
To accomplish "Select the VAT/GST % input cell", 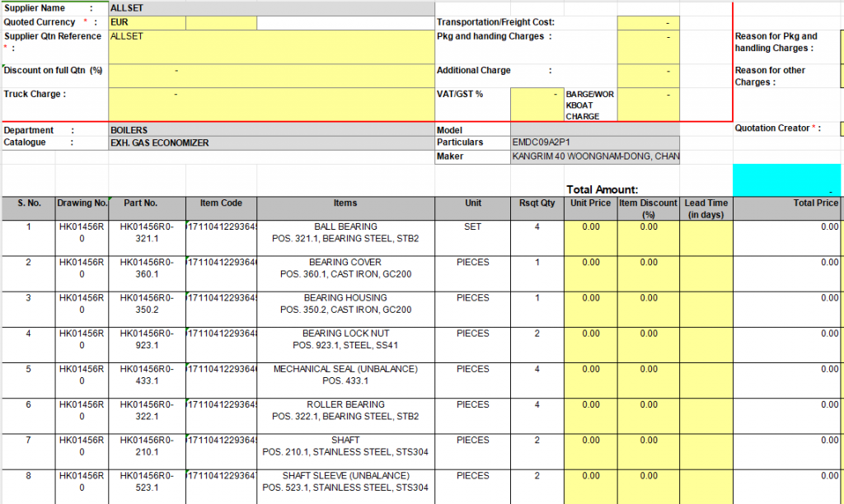I will coord(537,104).
